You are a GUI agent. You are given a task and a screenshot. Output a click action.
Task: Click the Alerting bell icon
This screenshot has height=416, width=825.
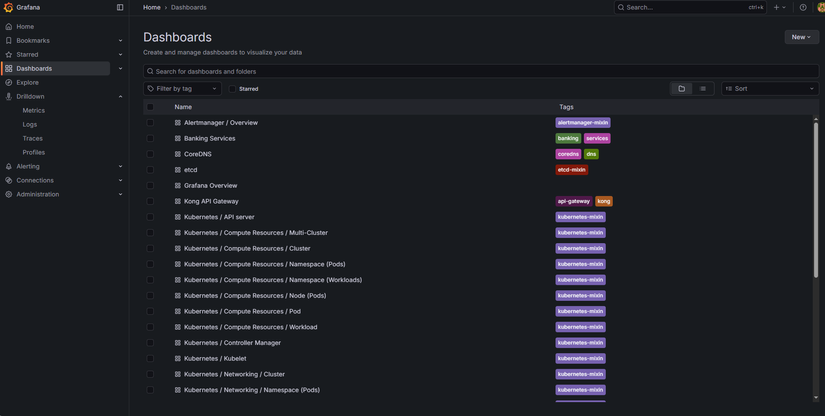tap(9, 166)
